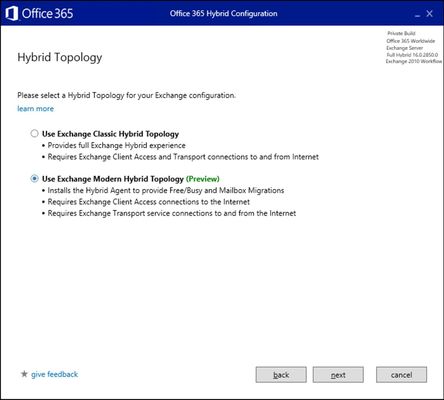
Task: Click the star icon beside give feedback
Action: [x=24, y=374]
